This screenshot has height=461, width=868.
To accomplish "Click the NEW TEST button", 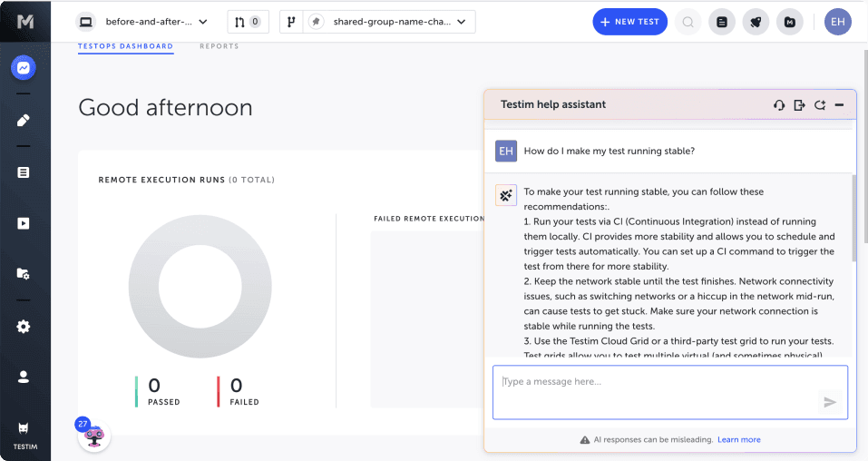I will (x=630, y=22).
